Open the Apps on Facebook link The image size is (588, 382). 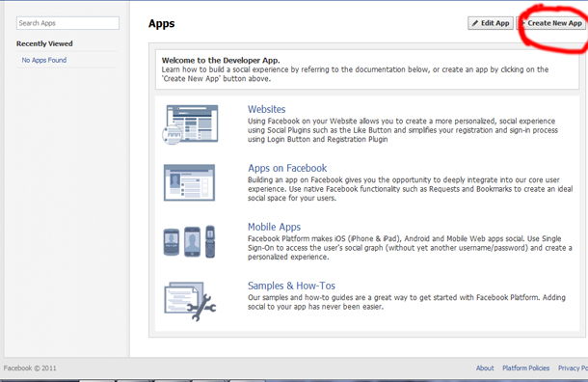(x=287, y=168)
